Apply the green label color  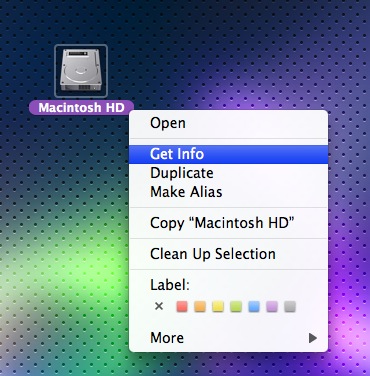click(236, 306)
